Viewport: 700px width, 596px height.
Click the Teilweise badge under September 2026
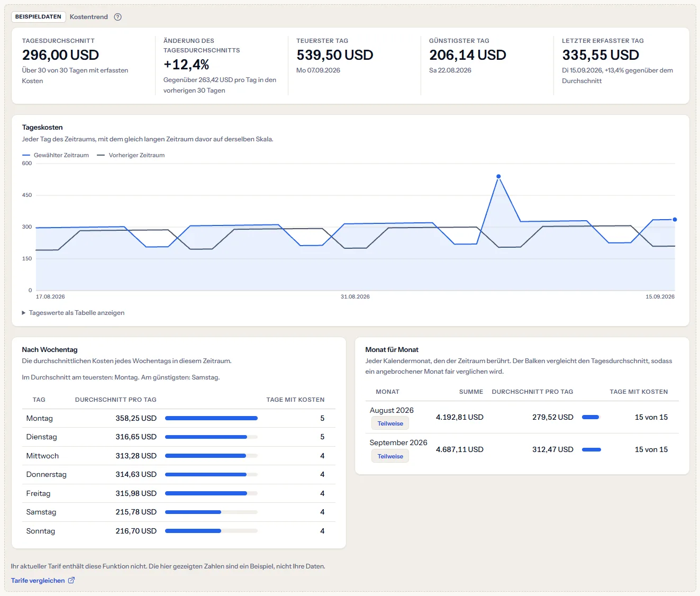pos(390,456)
